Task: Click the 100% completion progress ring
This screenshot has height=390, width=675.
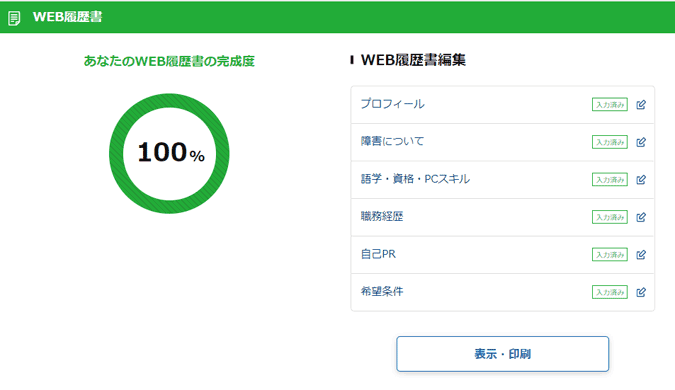Action: [169, 153]
